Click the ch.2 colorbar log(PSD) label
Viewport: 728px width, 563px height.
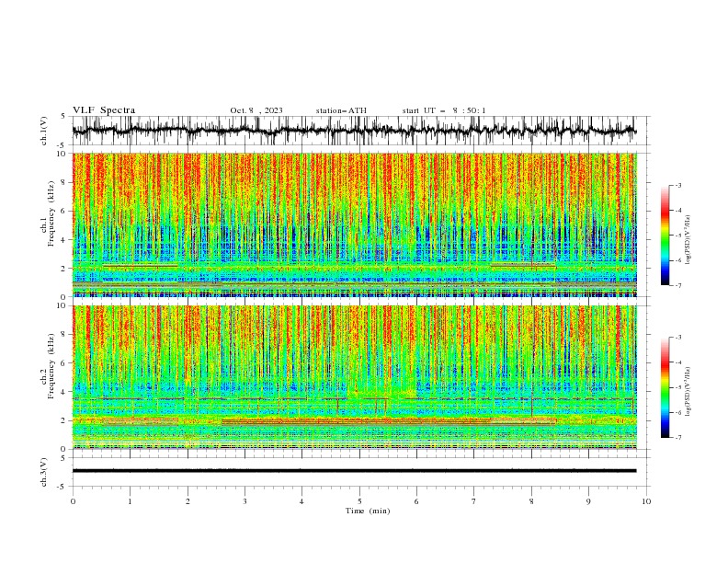pyautogui.click(x=688, y=392)
